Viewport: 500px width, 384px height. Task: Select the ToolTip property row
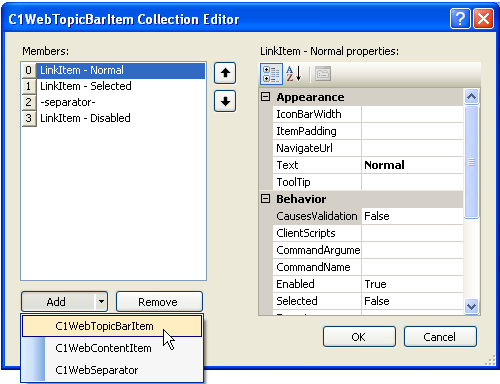(368, 182)
